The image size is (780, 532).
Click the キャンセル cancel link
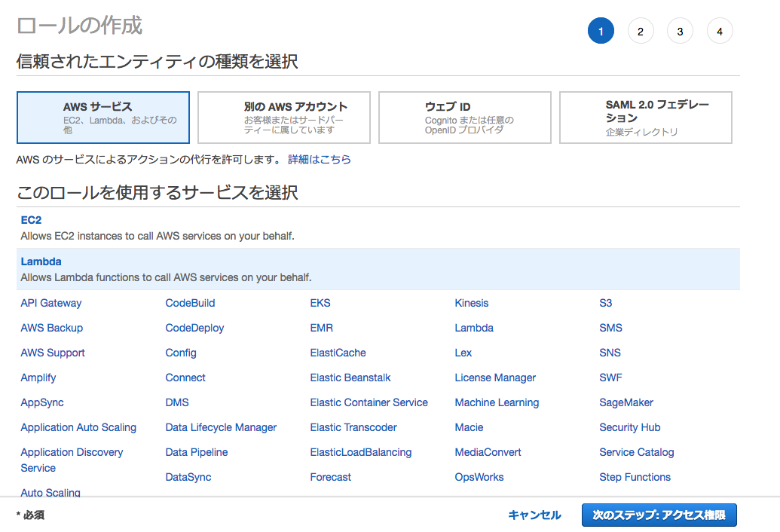[535, 515]
